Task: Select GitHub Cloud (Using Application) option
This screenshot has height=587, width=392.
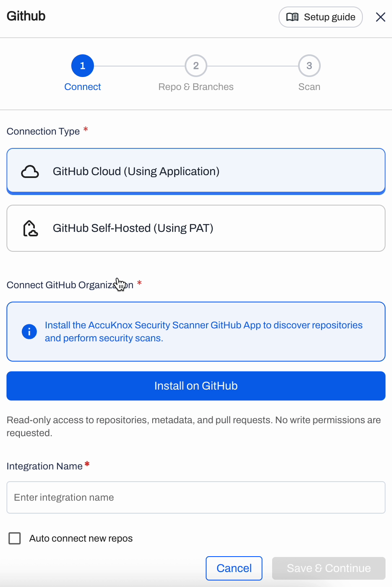Action: click(196, 171)
